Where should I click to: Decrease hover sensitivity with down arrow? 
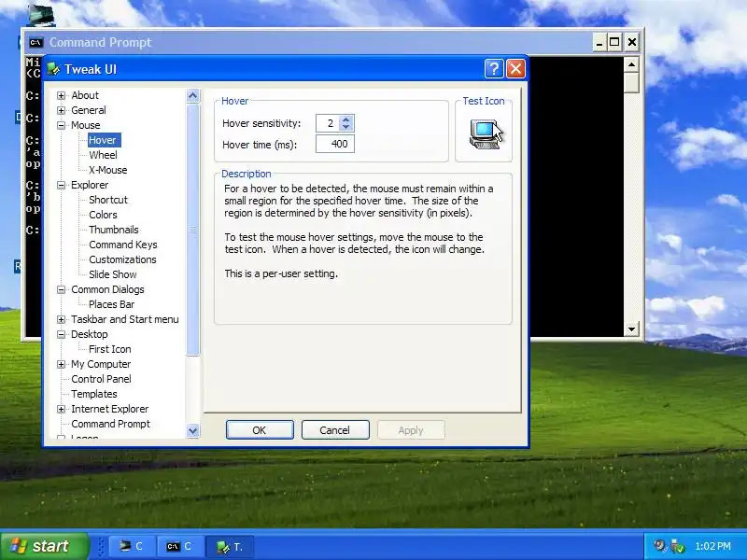[346, 127]
